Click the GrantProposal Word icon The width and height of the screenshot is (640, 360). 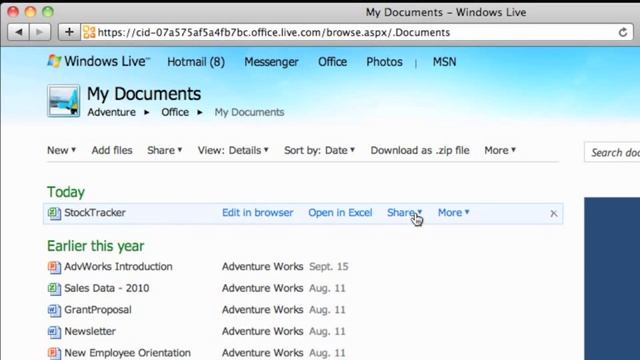click(54, 310)
